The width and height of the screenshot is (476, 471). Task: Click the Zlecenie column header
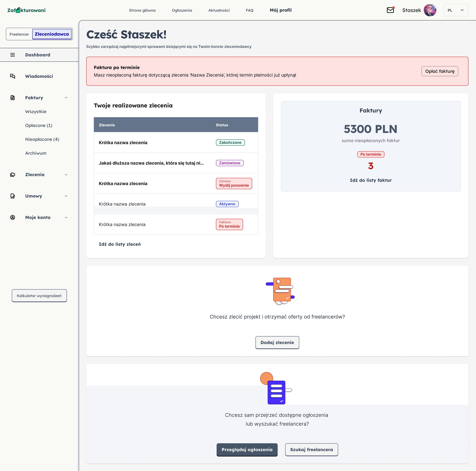pos(107,125)
